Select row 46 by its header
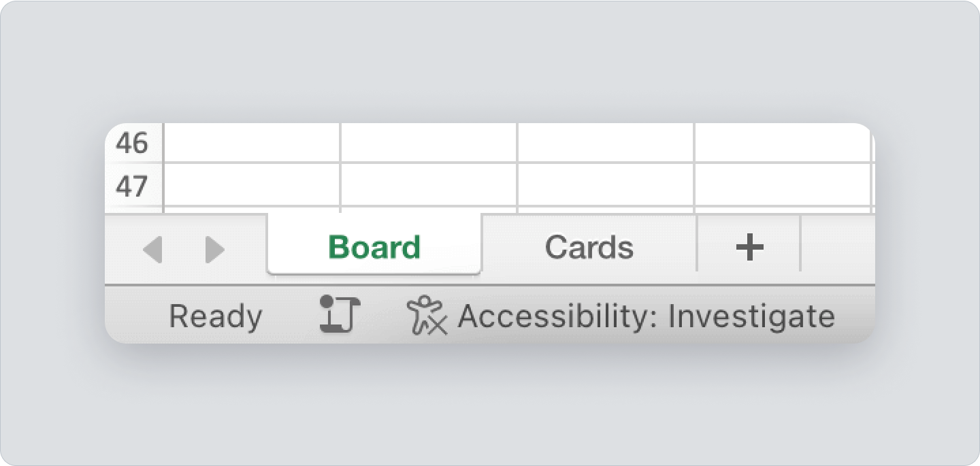Image resolution: width=980 pixels, height=466 pixels. coord(134,143)
